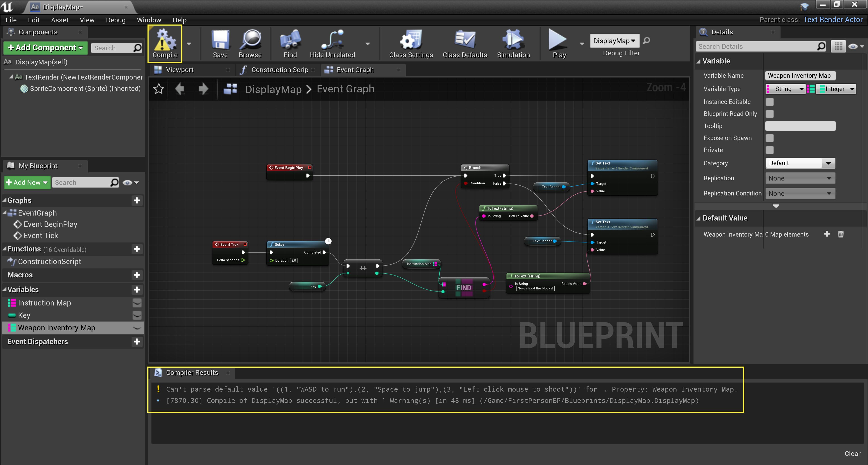Check the Blueprint Read Only box
Viewport: 868px width, 465px height.
point(770,114)
